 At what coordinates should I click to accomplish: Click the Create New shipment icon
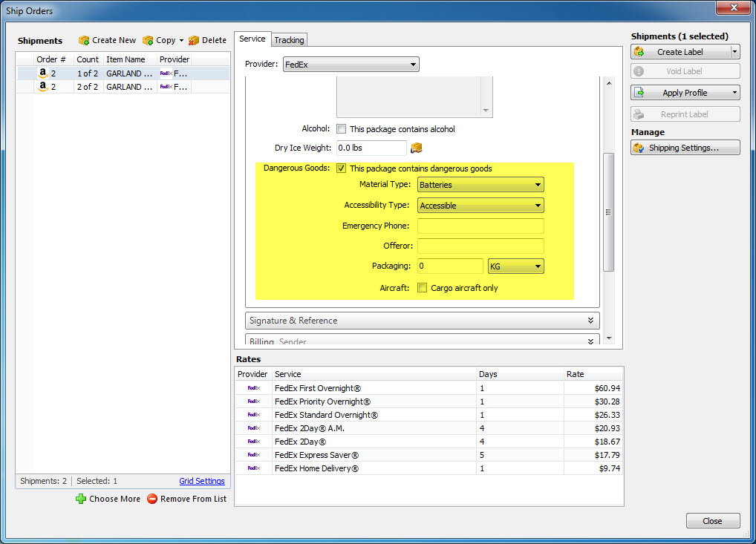(x=84, y=40)
